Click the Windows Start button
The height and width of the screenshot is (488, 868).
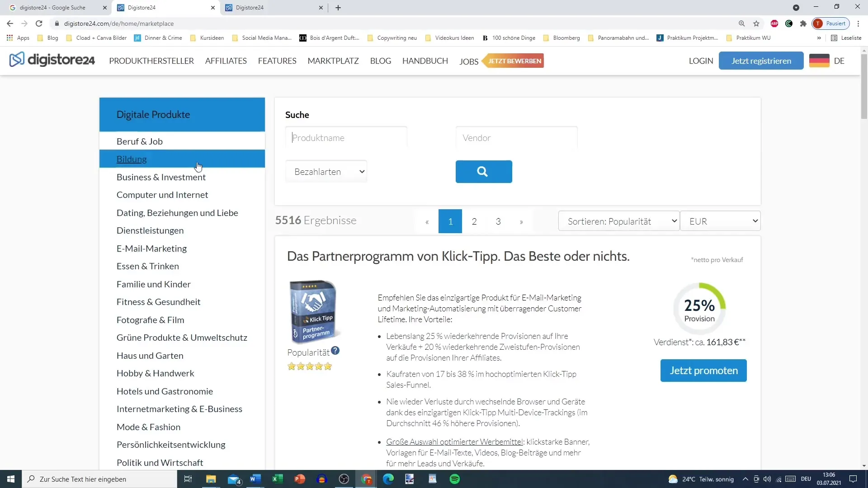pyautogui.click(x=11, y=479)
